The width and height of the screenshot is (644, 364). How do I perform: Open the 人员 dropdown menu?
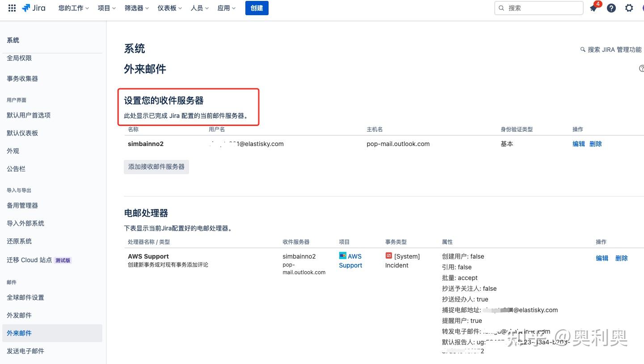point(200,8)
